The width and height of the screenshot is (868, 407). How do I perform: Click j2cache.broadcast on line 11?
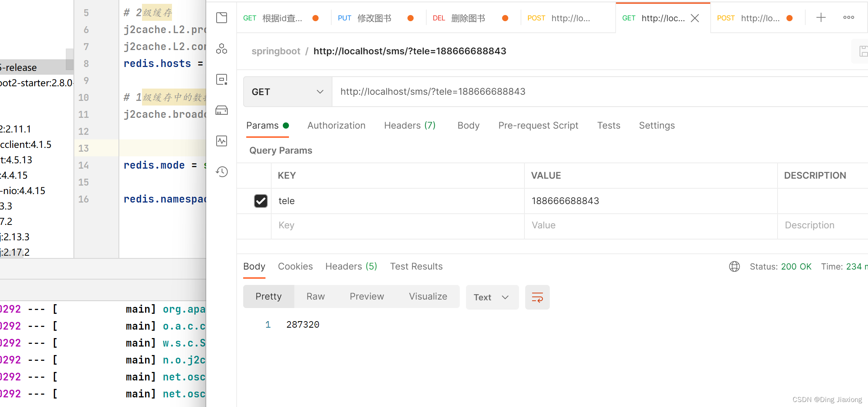click(165, 114)
